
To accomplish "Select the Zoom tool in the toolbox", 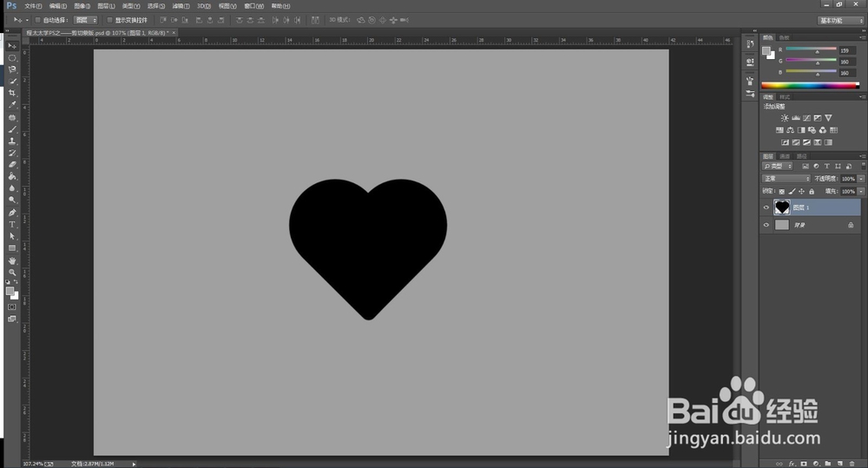I will pyautogui.click(x=12, y=273).
